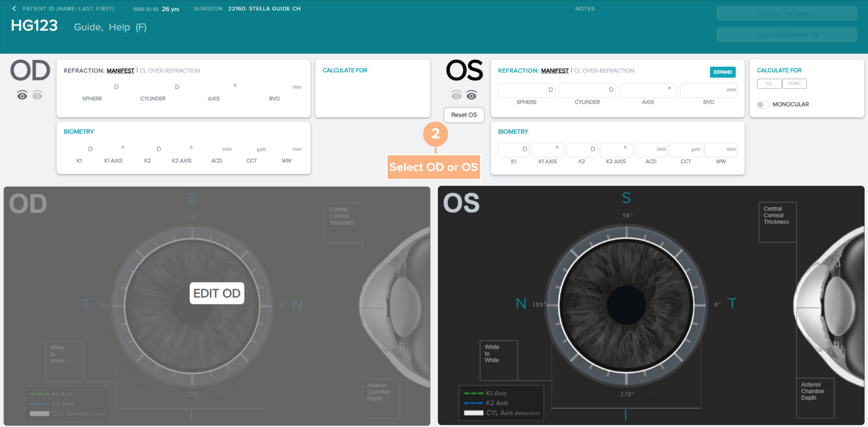Click the OS Sphere input field
868x427 pixels.
tap(526, 90)
